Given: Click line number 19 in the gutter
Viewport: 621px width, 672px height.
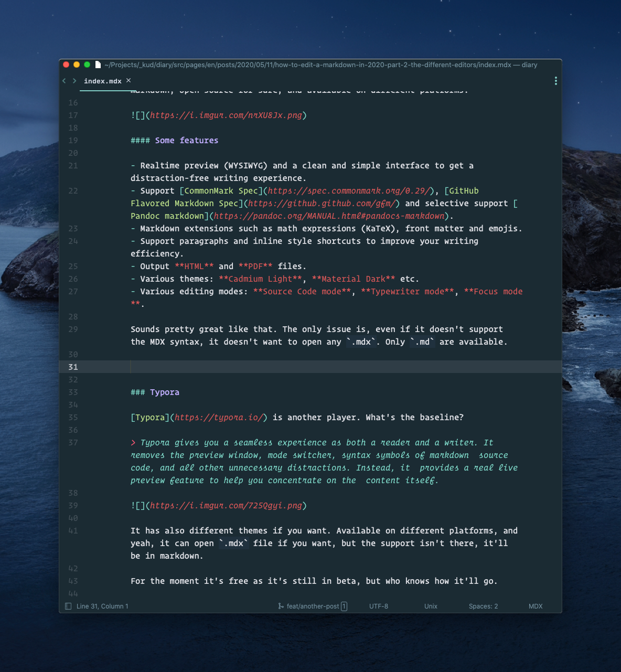Looking at the screenshot, I should point(73,141).
